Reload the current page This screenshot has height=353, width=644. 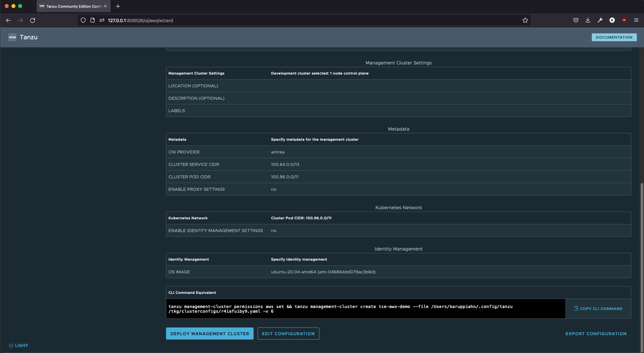point(33,20)
